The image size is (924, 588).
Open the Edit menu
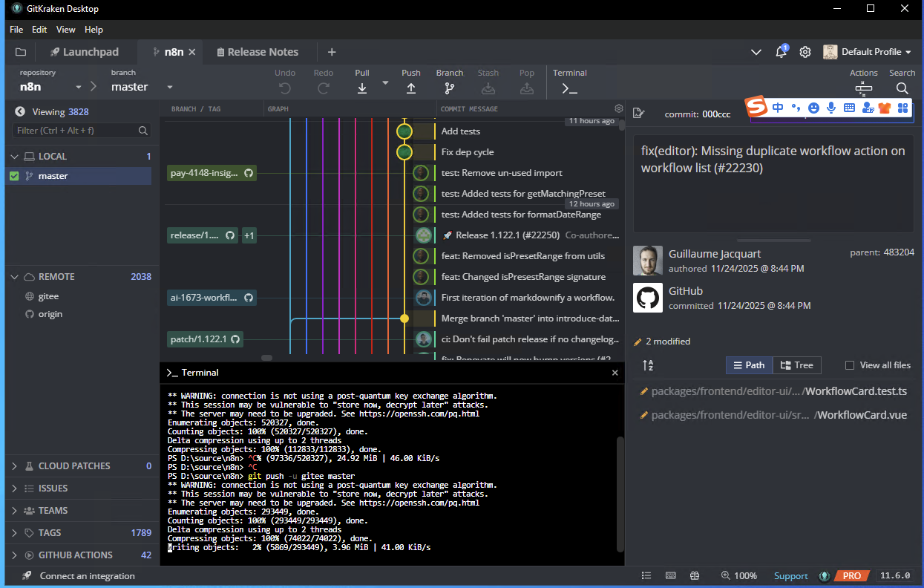[39, 30]
